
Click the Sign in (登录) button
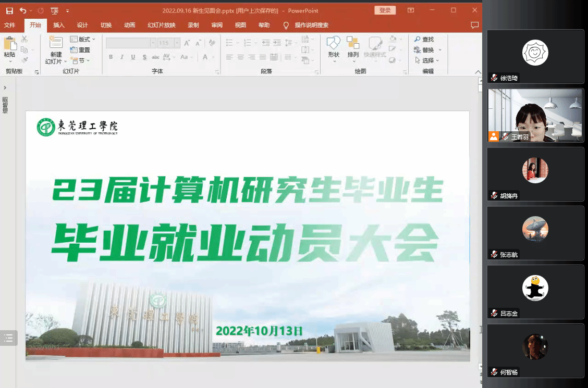tap(385, 10)
